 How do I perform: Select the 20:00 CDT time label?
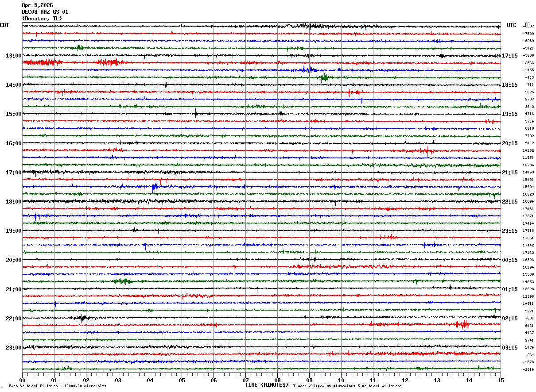14,260
